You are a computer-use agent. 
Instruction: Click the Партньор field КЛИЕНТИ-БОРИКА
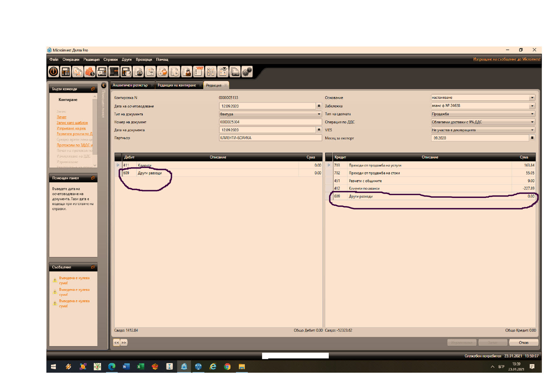[x=270, y=138]
